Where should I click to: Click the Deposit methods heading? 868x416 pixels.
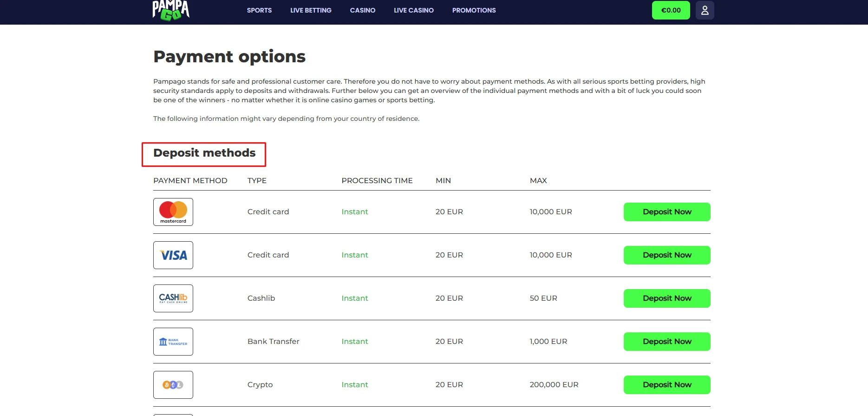(204, 153)
